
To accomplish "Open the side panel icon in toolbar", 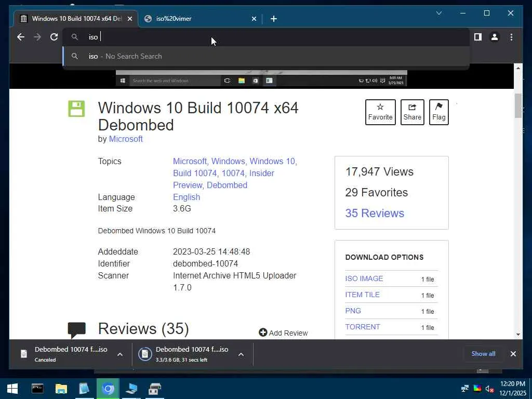I will coord(478,37).
